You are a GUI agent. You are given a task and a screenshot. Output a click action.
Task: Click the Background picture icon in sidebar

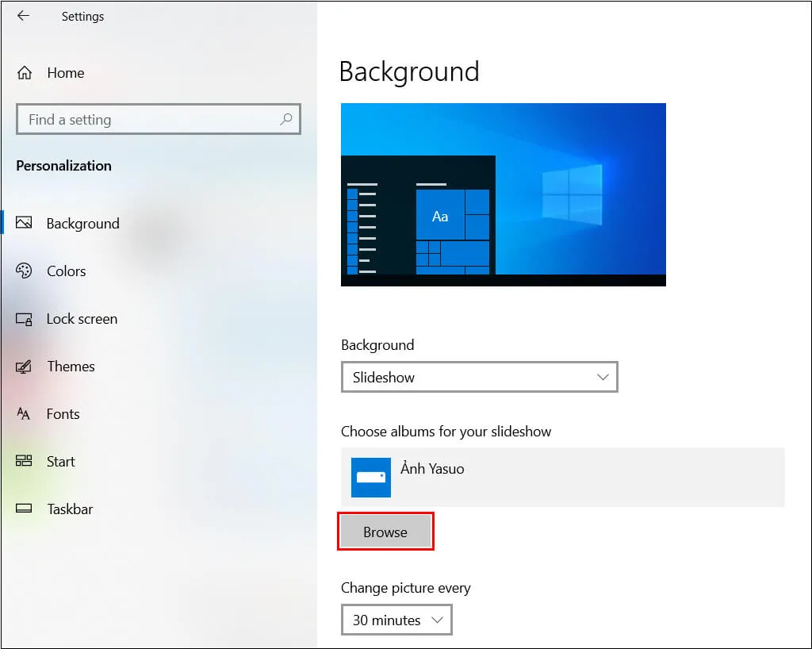click(24, 223)
